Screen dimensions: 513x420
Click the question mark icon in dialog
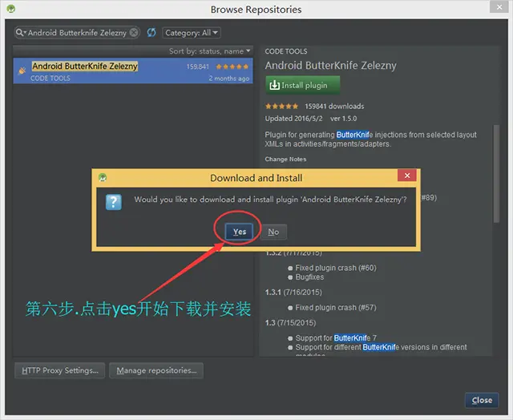[114, 202]
